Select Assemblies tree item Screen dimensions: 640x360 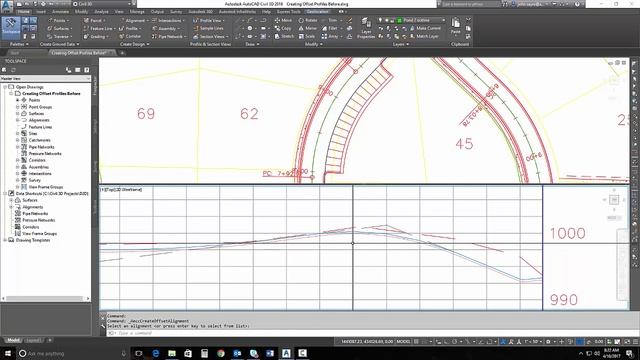(38, 167)
